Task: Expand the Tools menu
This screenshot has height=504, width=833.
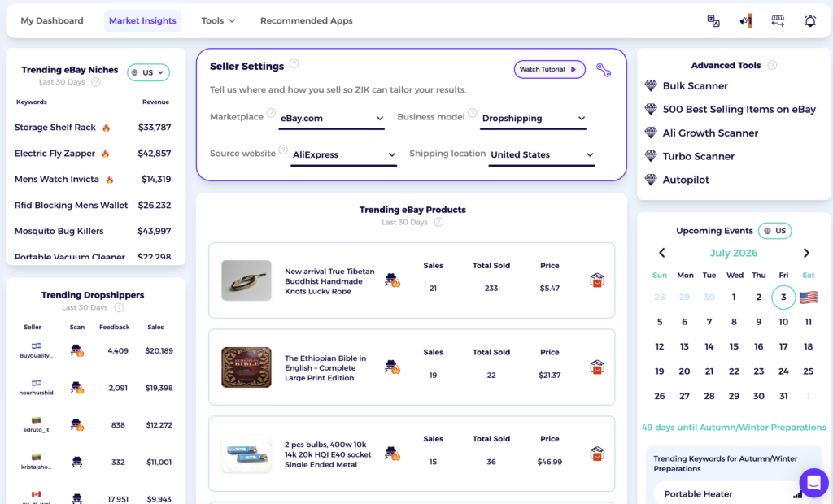Action: [218, 20]
